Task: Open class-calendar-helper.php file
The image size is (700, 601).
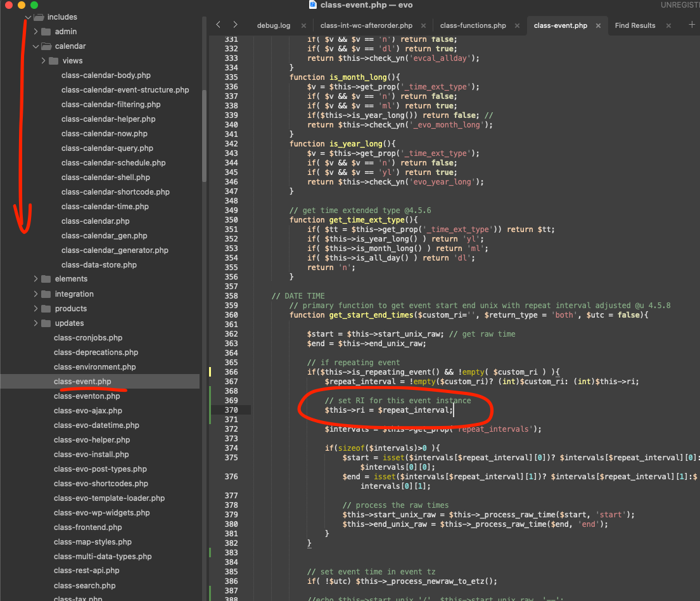Action: tap(108, 119)
